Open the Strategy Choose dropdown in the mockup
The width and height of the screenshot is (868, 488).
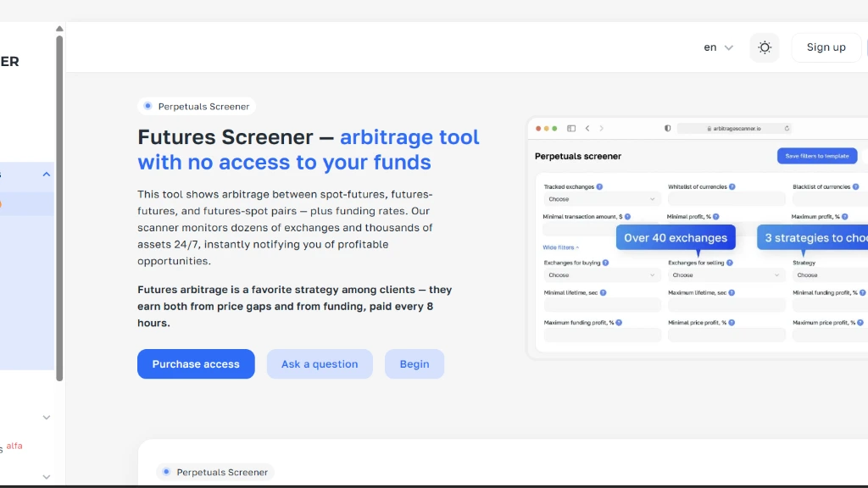tap(831, 275)
